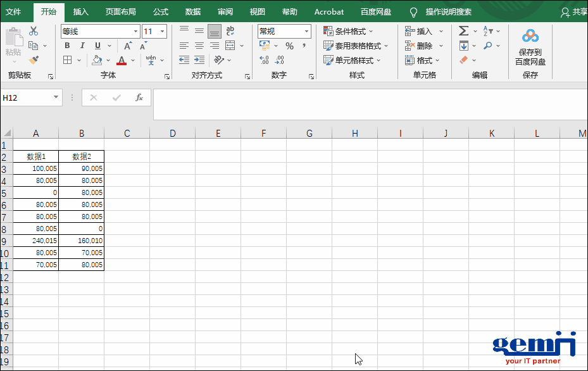
Task: Open the font name 等线 dropdown
Action: [135, 32]
